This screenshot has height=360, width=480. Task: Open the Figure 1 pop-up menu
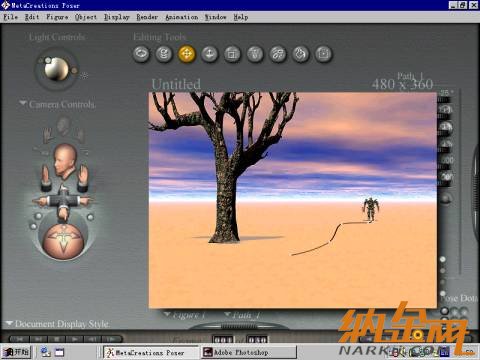pos(185,315)
